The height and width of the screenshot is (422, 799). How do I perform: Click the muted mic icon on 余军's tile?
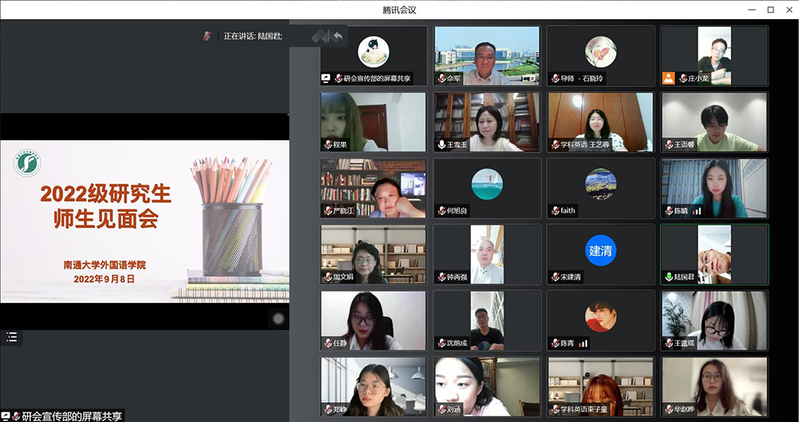coord(440,78)
